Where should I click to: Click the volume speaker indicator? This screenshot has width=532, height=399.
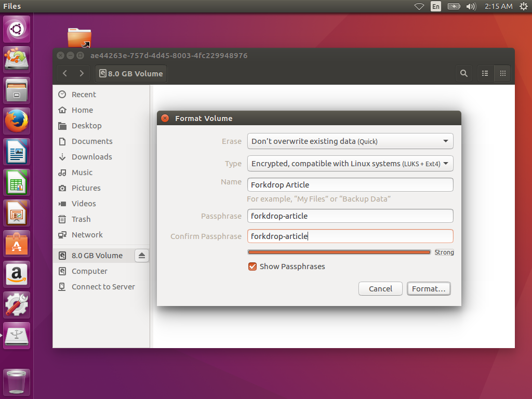point(470,7)
